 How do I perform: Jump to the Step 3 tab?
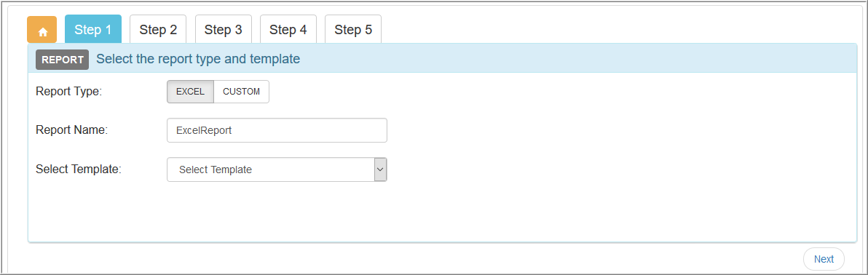pyautogui.click(x=223, y=30)
